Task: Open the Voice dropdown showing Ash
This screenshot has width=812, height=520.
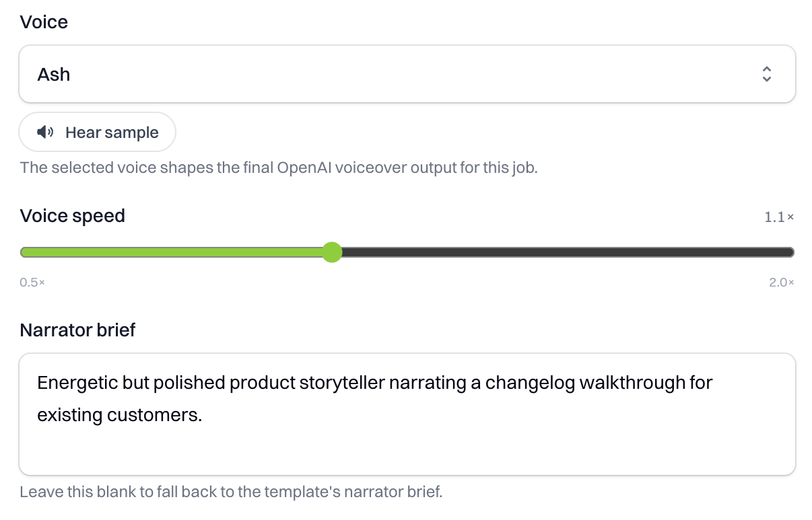Action: point(391,74)
